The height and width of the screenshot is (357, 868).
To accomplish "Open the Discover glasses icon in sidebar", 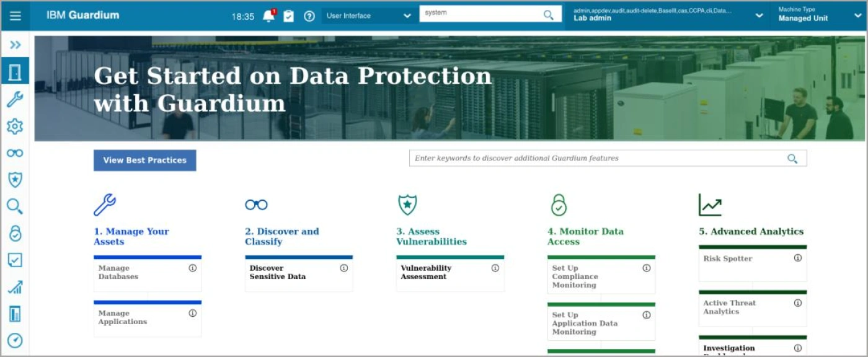I will click(15, 153).
